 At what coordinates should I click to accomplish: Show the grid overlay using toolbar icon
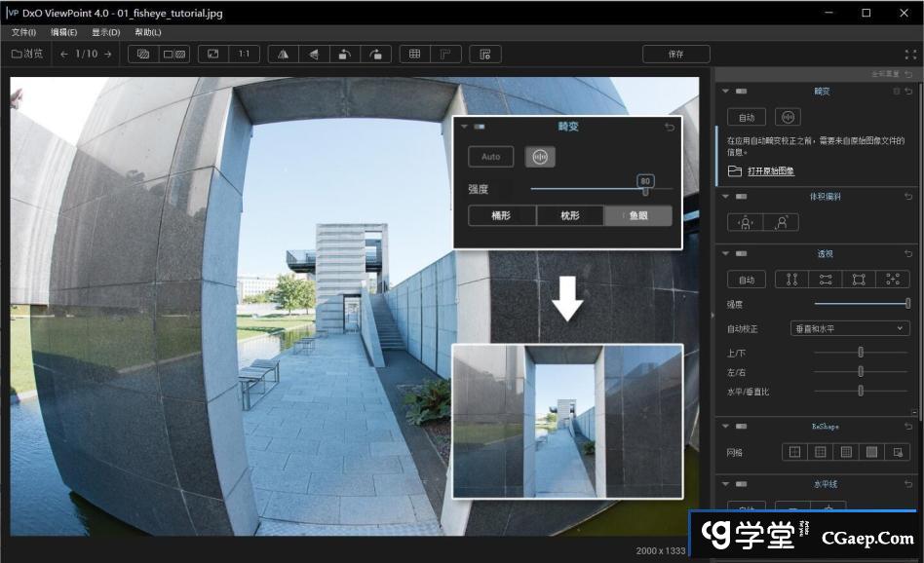pyautogui.click(x=414, y=55)
